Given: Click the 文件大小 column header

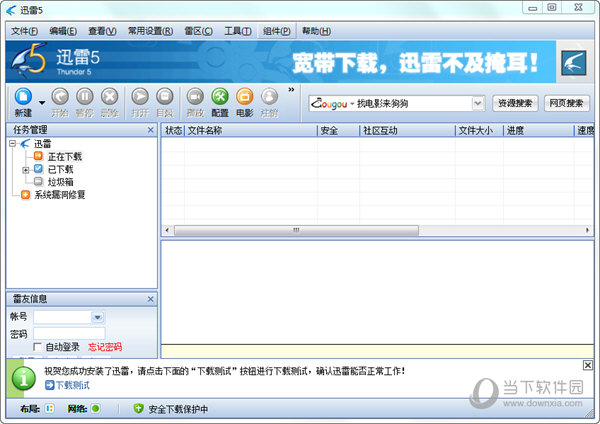Looking at the screenshot, I should pyautogui.click(x=479, y=130).
